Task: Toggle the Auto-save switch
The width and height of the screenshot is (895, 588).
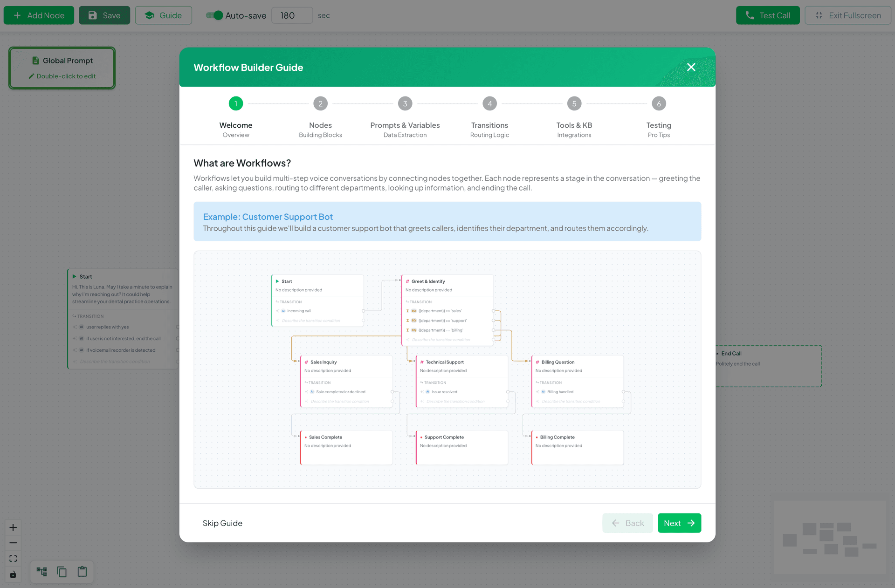Action: click(x=214, y=15)
